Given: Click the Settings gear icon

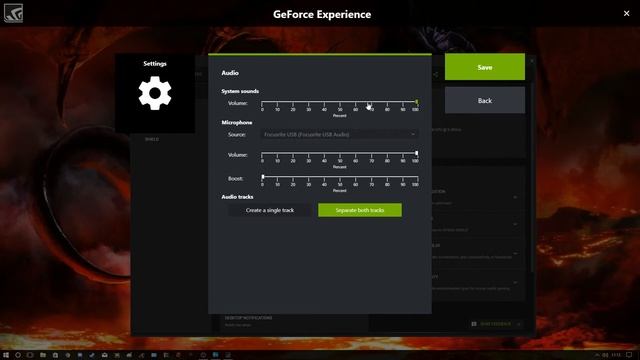Looking at the screenshot, I should 155,93.
